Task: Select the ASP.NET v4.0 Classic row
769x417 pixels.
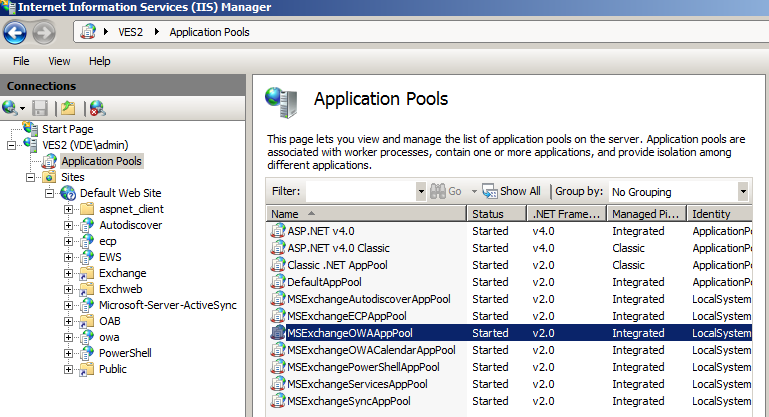Action: click(x=511, y=248)
